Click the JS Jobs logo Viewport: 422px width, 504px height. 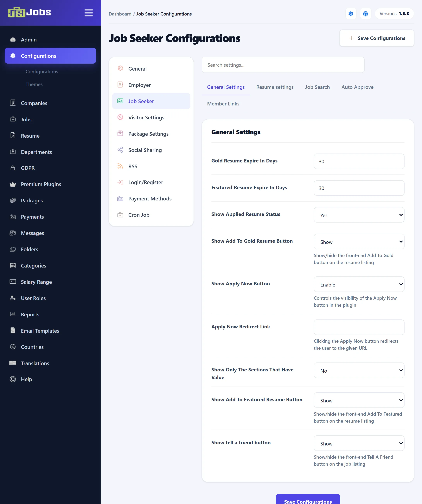pyautogui.click(x=29, y=12)
